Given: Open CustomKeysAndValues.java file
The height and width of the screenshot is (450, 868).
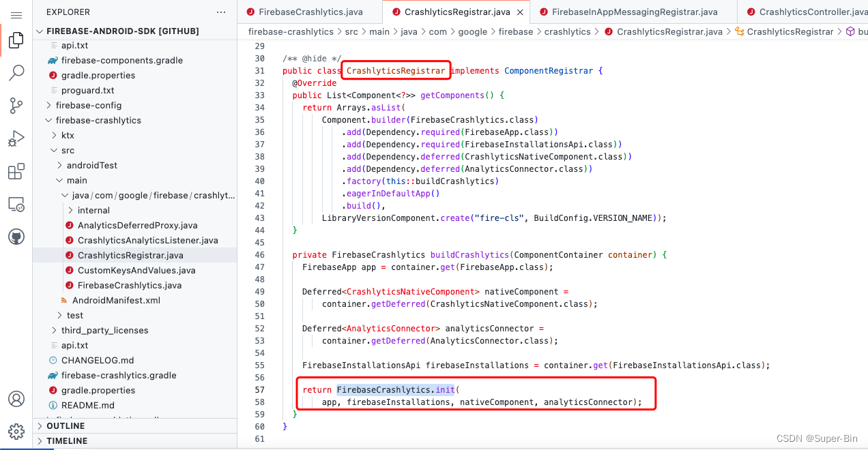Looking at the screenshot, I should tap(135, 270).
